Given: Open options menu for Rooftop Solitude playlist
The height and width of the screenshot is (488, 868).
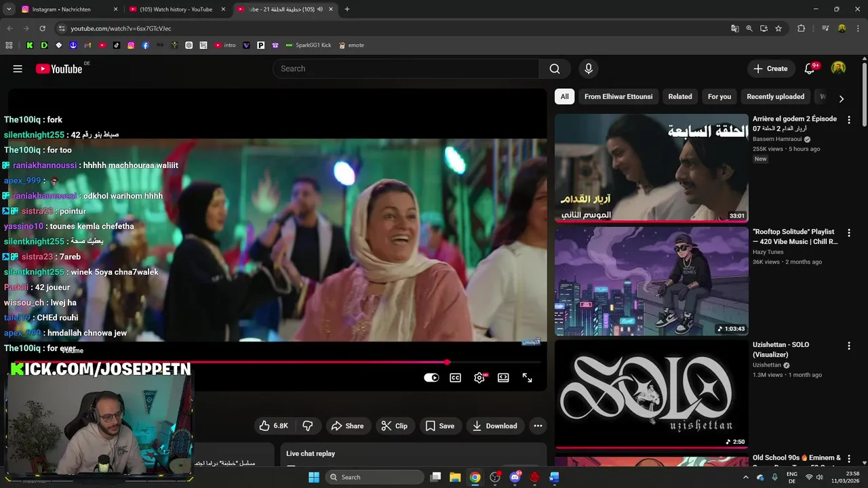Looking at the screenshot, I should [849, 232].
